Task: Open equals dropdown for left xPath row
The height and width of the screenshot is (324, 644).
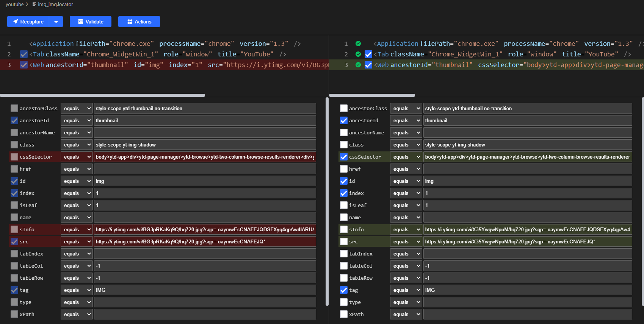Action: [77, 314]
